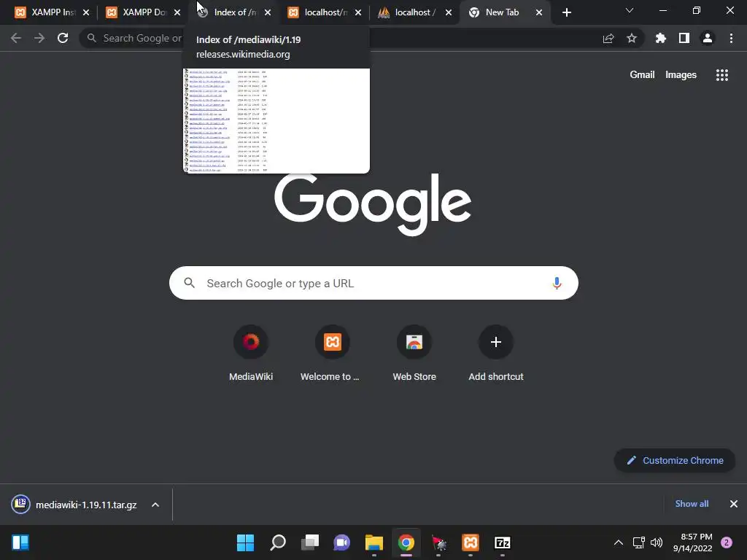Open the network status tray icon
Viewport: 747px width, 560px height.
(638, 542)
